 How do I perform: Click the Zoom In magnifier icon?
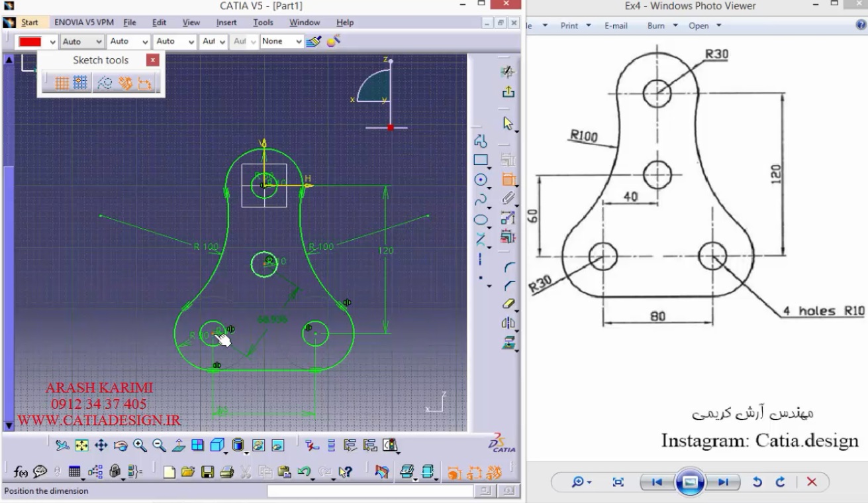pyautogui.click(x=140, y=445)
